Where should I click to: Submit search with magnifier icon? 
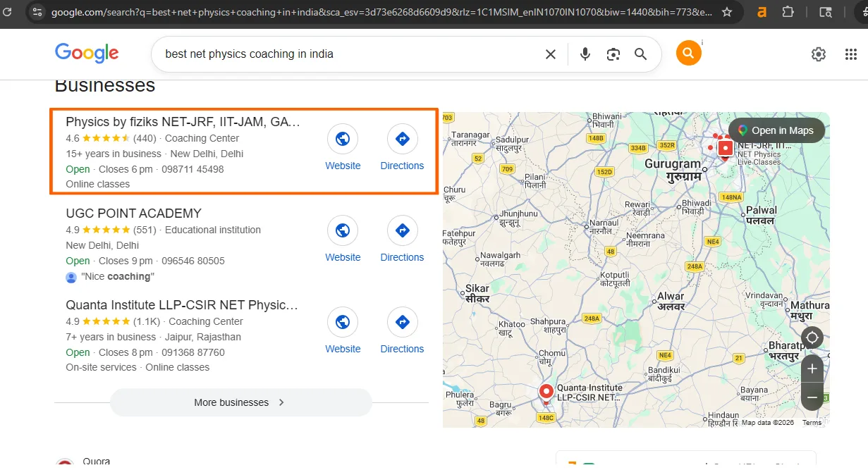click(x=640, y=54)
